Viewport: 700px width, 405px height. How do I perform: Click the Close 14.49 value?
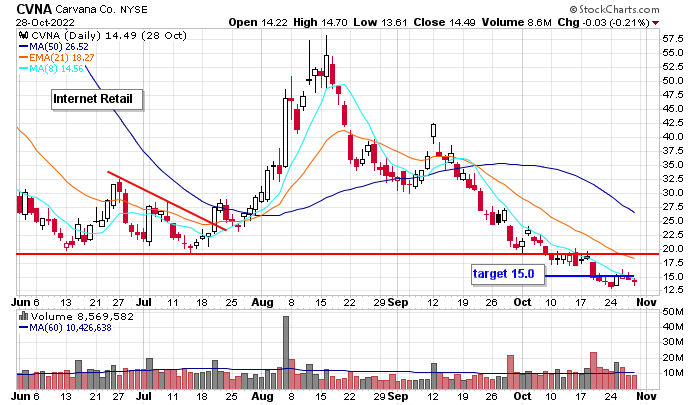pyautogui.click(x=444, y=22)
